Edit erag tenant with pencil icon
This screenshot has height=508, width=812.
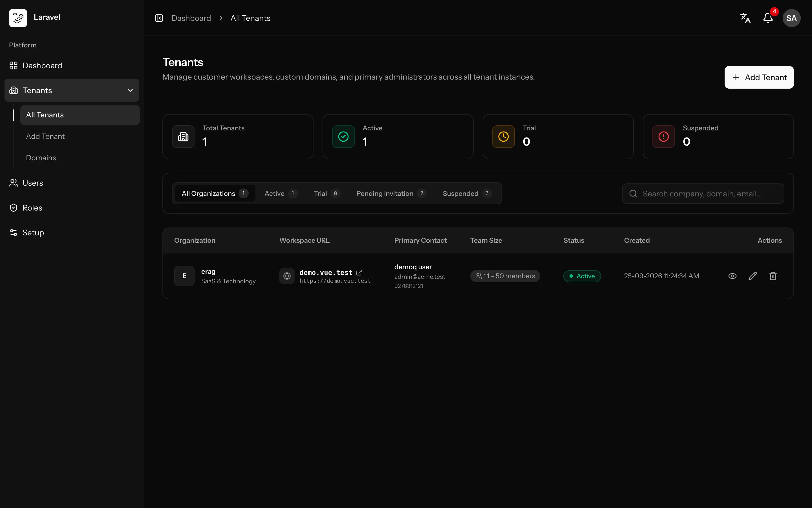[753, 276]
